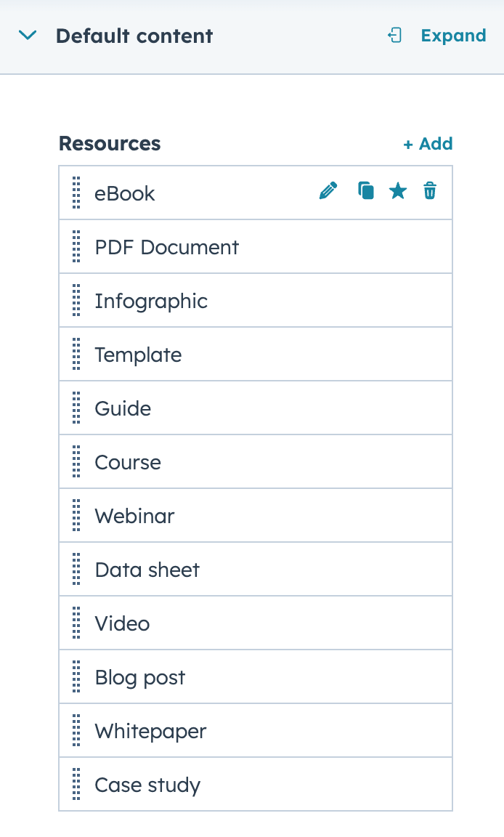Viewport: 504px width, 837px height.
Task: Click the drag handle next to Case study
Action: tap(76, 784)
